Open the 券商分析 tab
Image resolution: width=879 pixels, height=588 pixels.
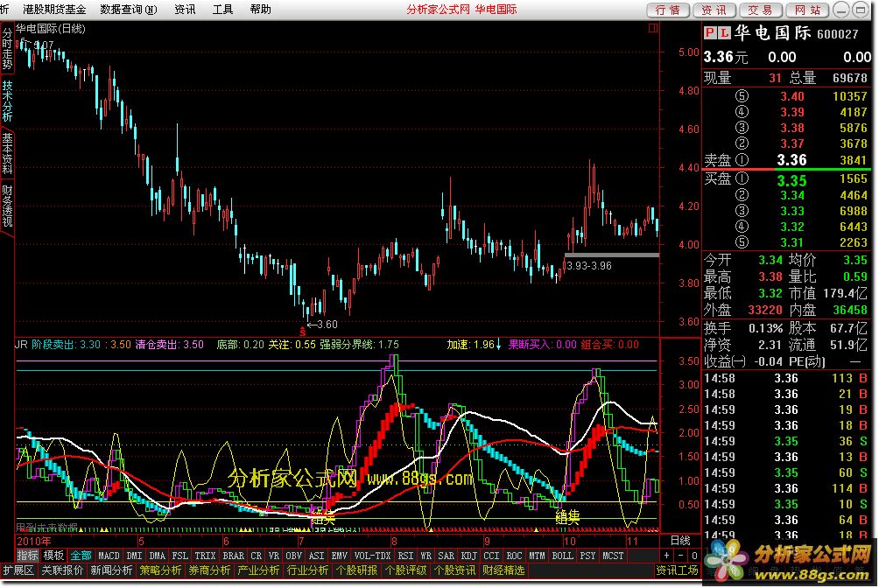209,570
